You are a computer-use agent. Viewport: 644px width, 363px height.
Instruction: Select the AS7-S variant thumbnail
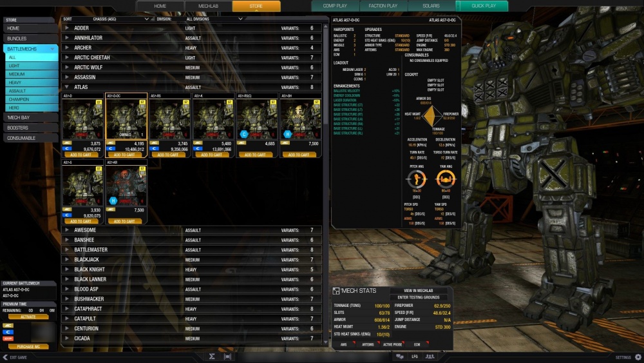click(82, 185)
